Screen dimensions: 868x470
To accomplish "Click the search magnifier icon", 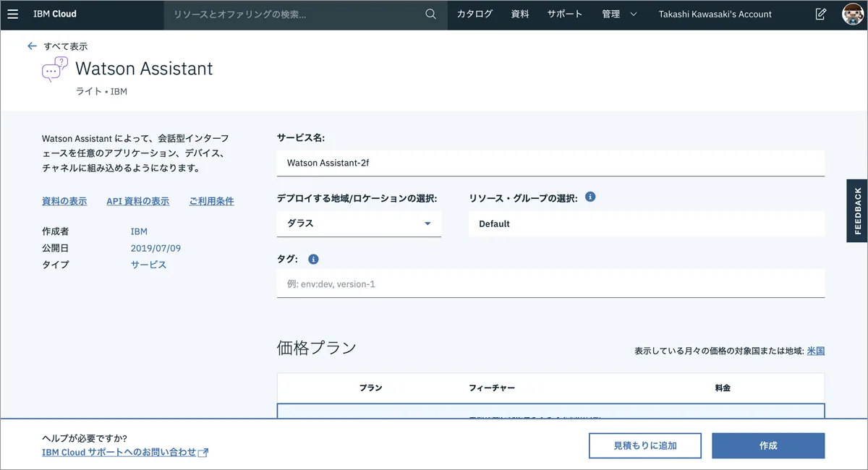I will pos(430,14).
